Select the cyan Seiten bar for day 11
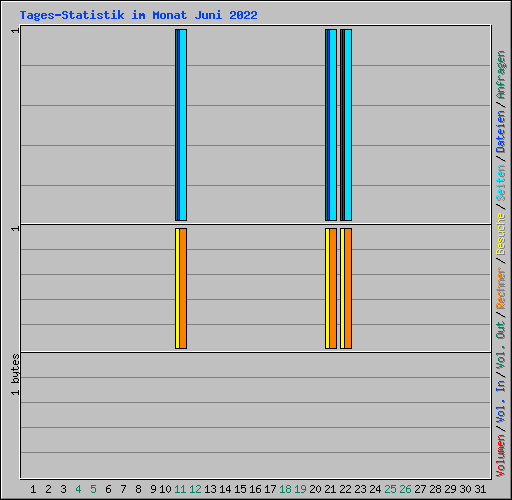512x500 pixels. click(183, 125)
